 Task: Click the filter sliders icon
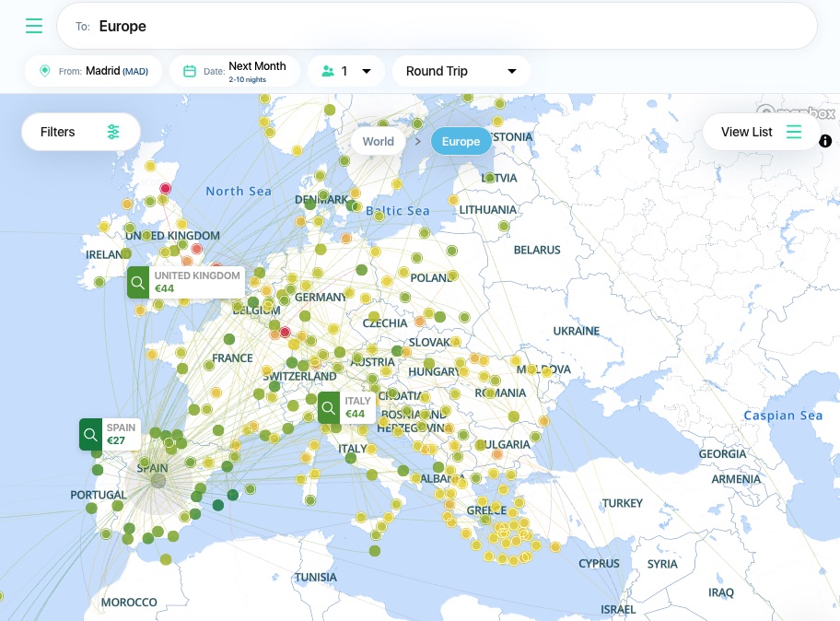[113, 132]
